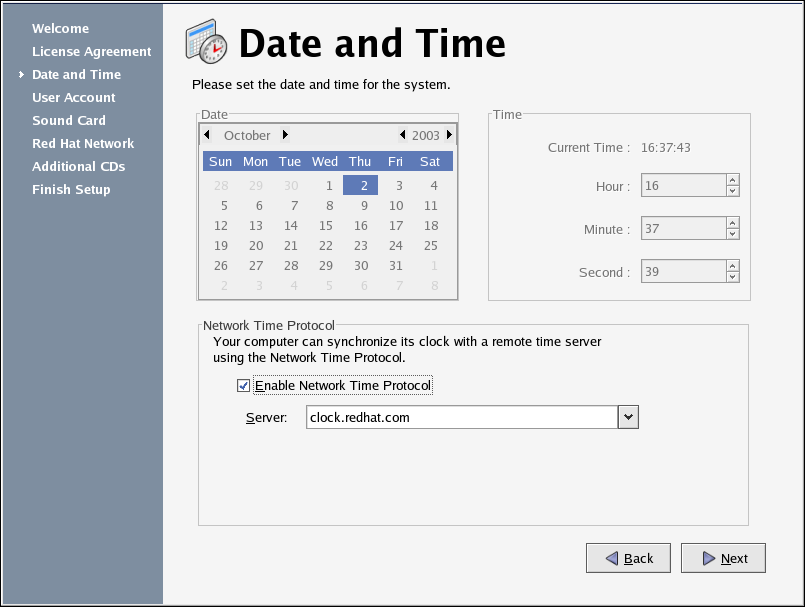Click the Hour input field
Viewport: 805px width, 607px height.
click(681, 186)
